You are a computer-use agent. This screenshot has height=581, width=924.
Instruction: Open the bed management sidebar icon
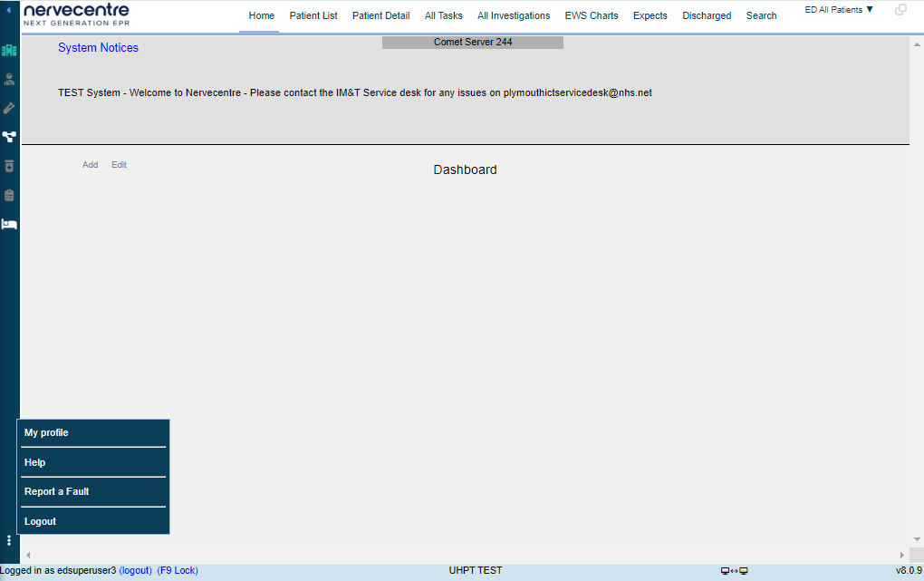(9, 224)
